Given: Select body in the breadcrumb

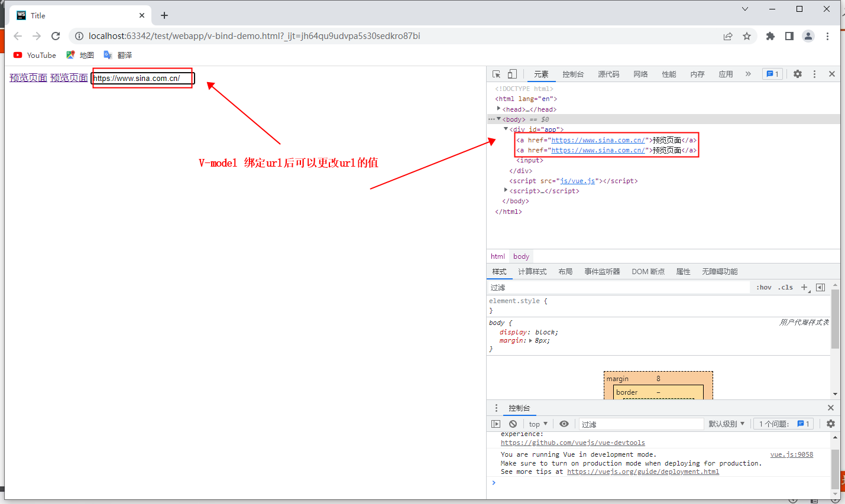Looking at the screenshot, I should 522,256.
